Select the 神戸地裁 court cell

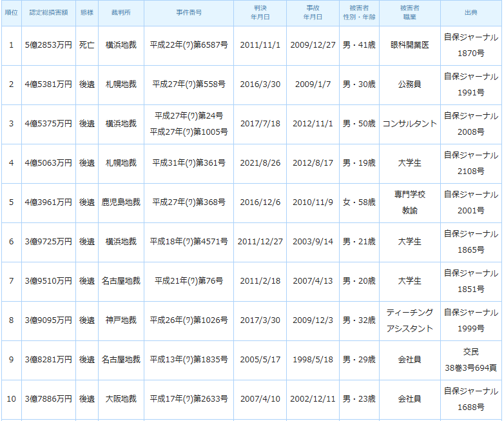tap(121, 320)
